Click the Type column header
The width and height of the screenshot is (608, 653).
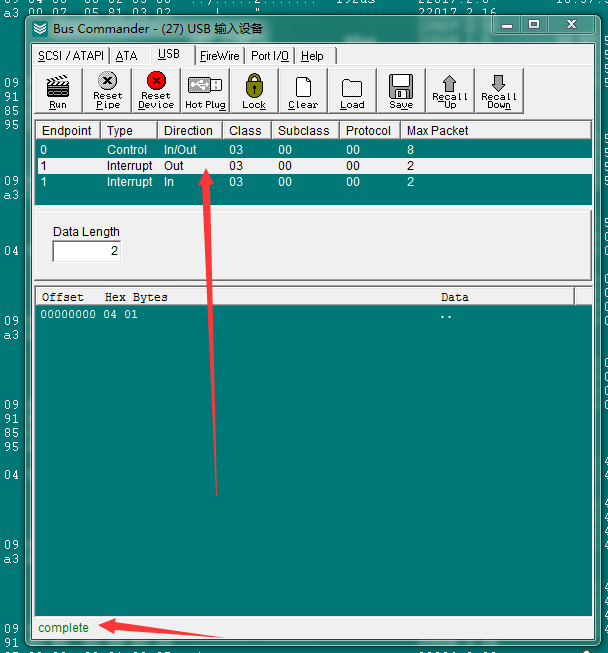[129, 130]
